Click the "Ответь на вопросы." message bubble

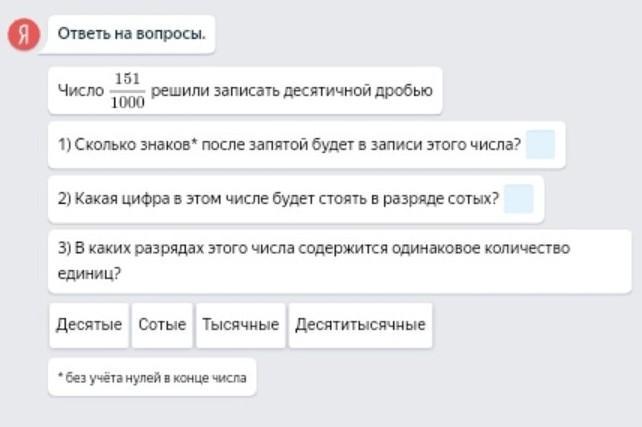131,35
